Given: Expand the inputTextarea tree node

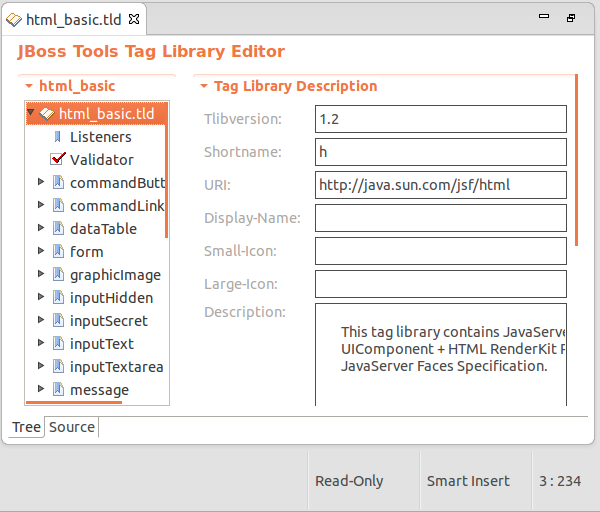Looking at the screenshot, I should (41, 365).
